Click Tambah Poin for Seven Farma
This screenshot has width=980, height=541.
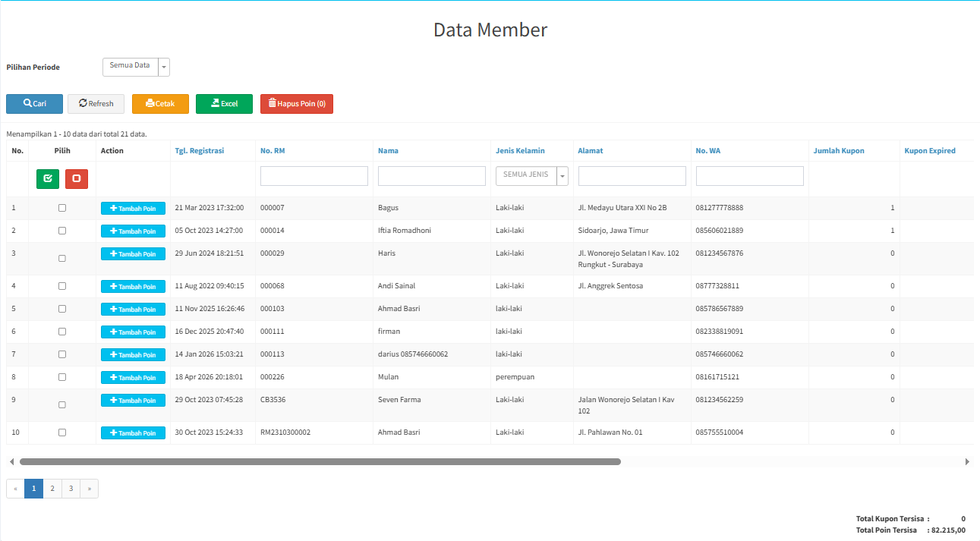[x=133, y=401]
